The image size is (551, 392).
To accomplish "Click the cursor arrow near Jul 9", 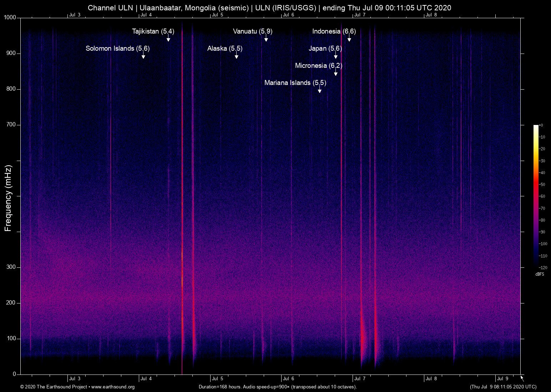I will 521,378.
